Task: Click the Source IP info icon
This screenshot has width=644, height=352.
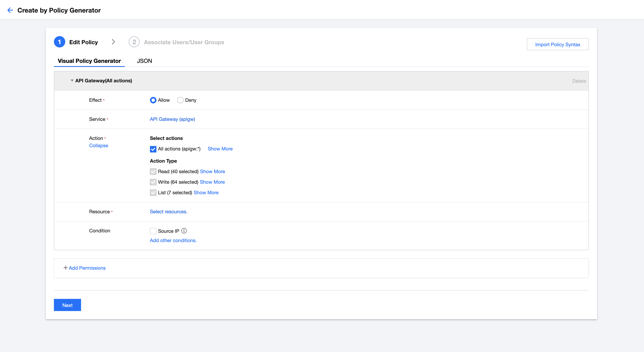Action: (x=184, y=231)
